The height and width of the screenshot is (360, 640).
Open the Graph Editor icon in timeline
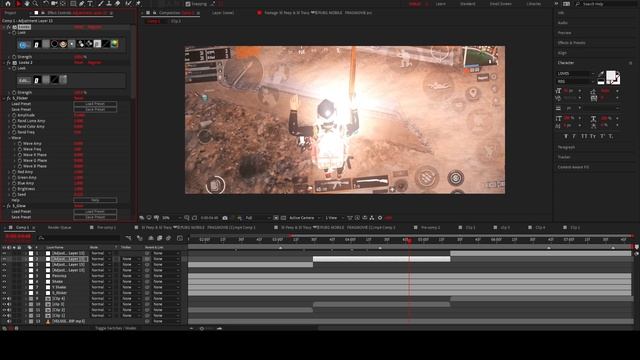pyautogui.click(x=180, y=238)
